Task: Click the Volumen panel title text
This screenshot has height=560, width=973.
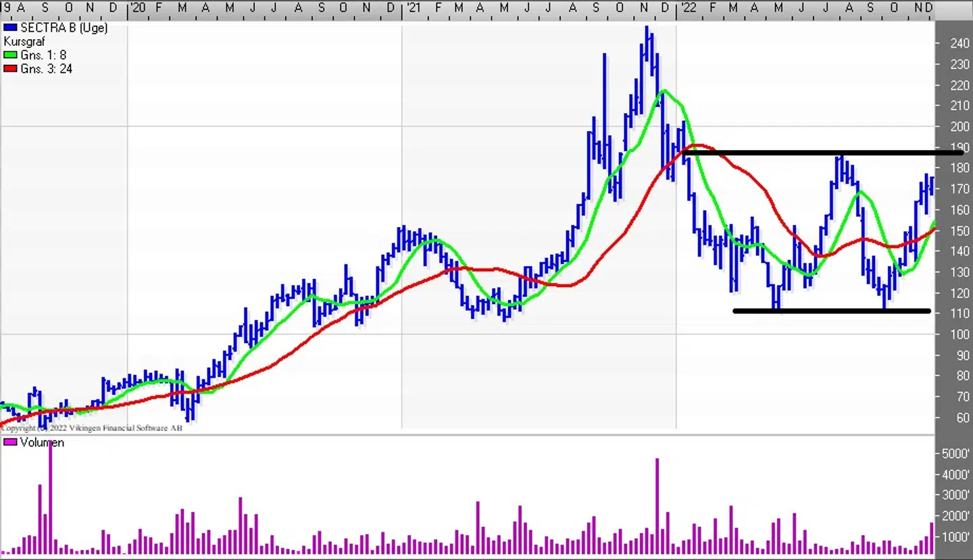Action: (x=42, y=442)
